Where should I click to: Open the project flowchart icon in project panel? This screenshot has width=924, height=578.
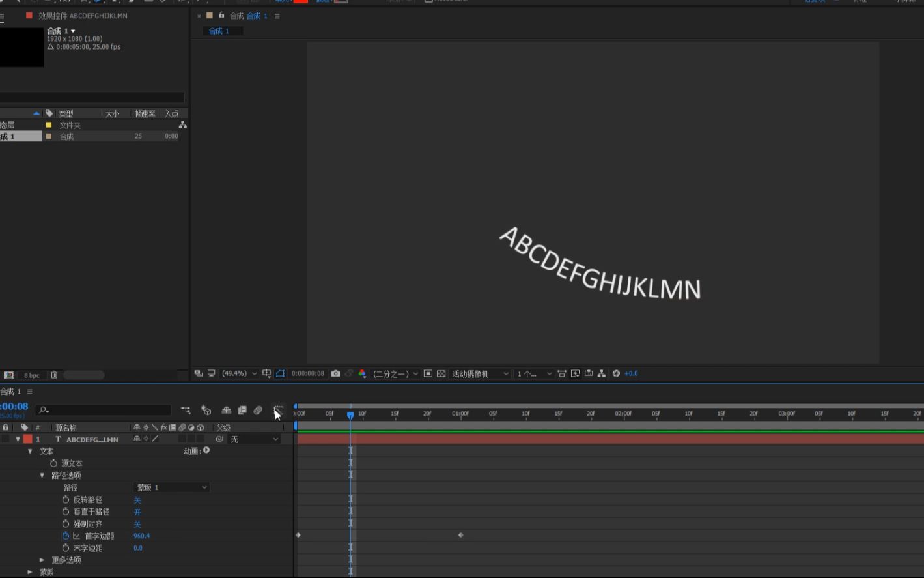pos(183,124)
